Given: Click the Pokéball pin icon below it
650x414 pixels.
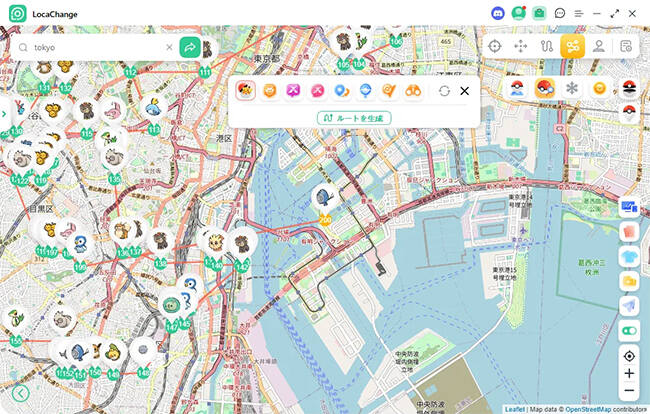Looking at the screenshot, I should tap(629, 112).
